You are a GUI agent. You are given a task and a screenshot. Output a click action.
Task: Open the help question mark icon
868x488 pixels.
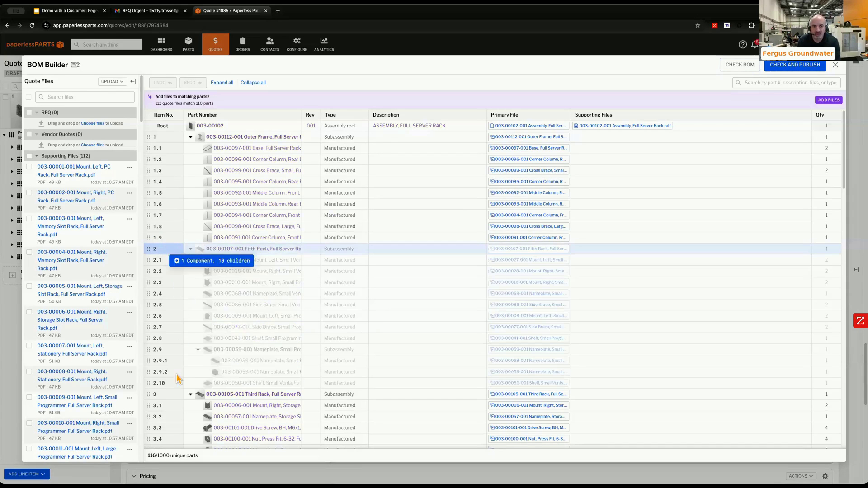[x=742, y=44]
